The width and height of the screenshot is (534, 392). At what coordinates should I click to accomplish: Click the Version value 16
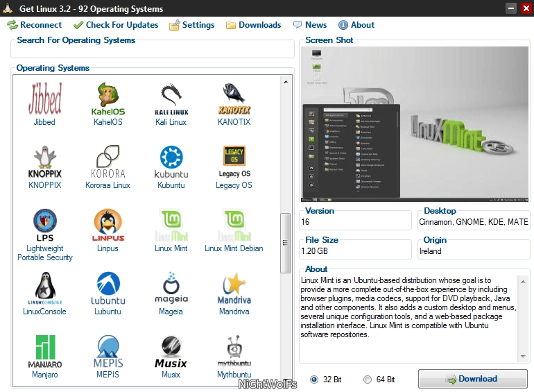[x=305, y=222]
